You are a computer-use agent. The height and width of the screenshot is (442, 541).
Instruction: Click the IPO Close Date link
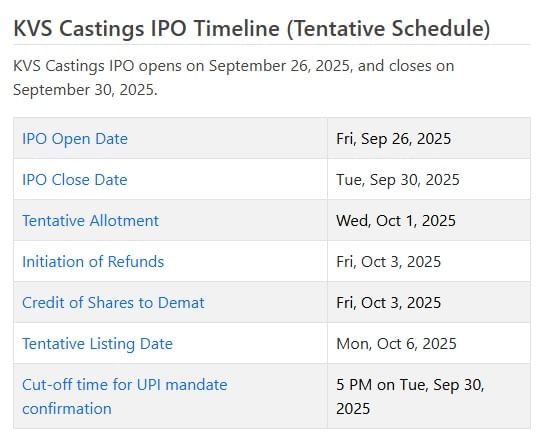[75, 180]
